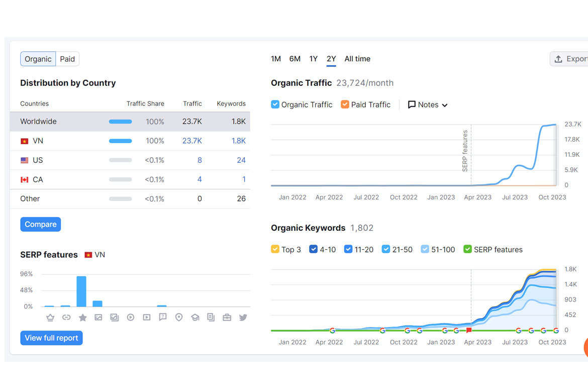Click the Export button

click(570, 59)
